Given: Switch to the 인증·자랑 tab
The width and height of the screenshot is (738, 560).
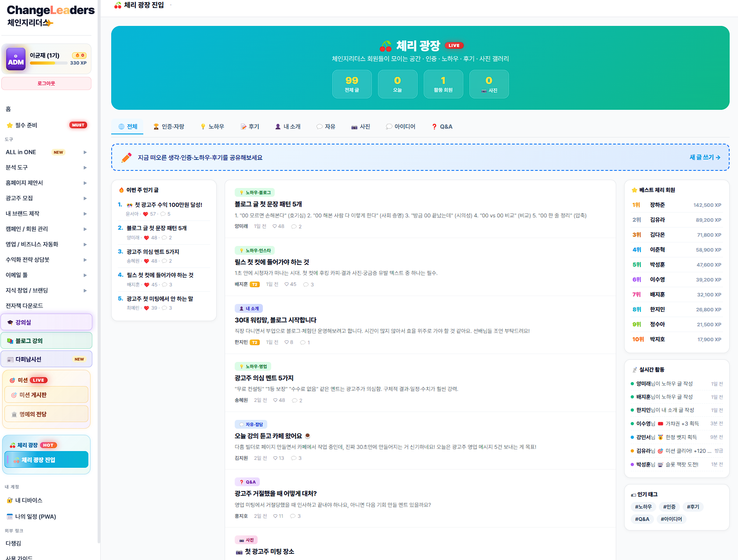Looking at the screenshot, I should click(x=168, y=126).
